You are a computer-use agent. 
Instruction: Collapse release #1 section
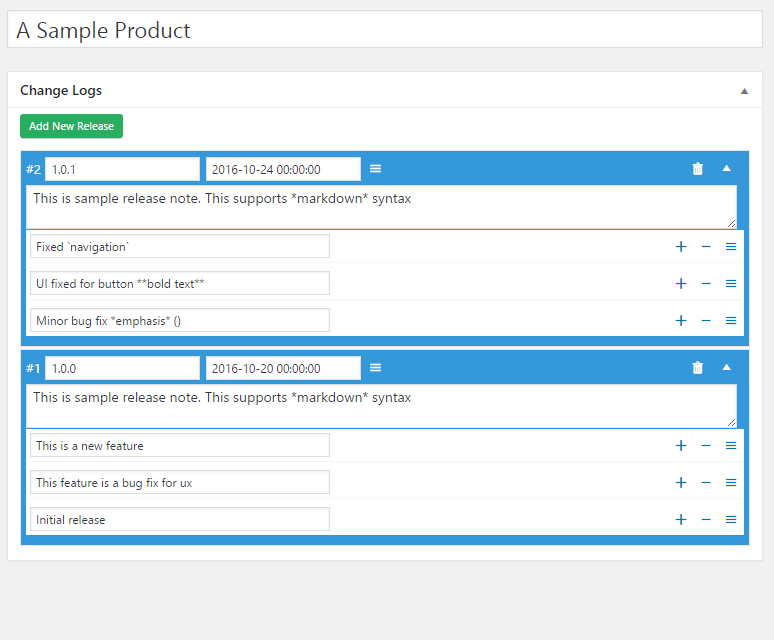[727, 368]
